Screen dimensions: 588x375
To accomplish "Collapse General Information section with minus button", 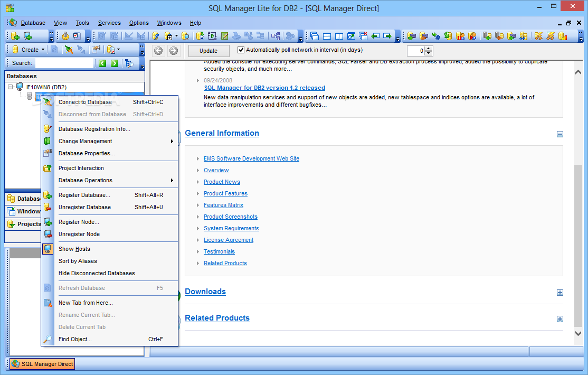I will coord(560,134).
